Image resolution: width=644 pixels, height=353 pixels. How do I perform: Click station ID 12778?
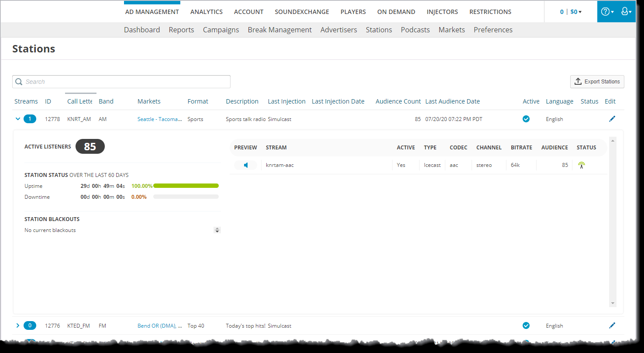point(52,119)
